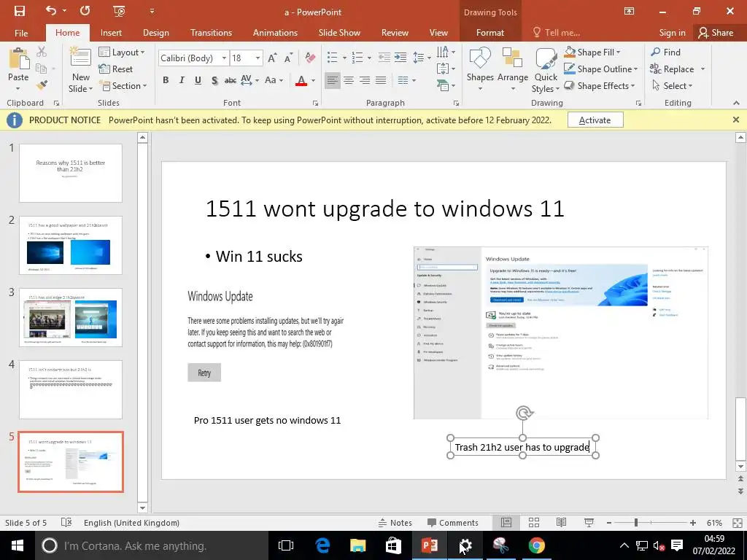Open the Windows Start menu
The height and width of the screenshot is (560, 747).
pyautogui.click(x=18, y=545)
